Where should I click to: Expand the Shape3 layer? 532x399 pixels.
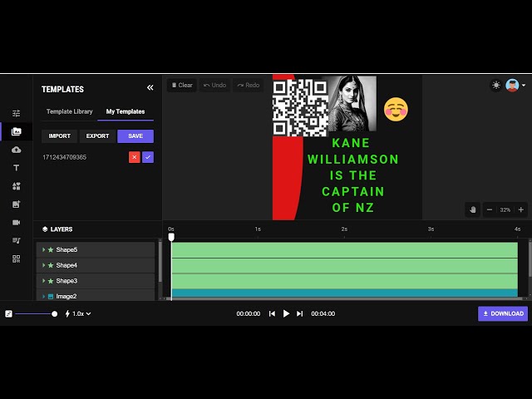[x=44, y=281]
